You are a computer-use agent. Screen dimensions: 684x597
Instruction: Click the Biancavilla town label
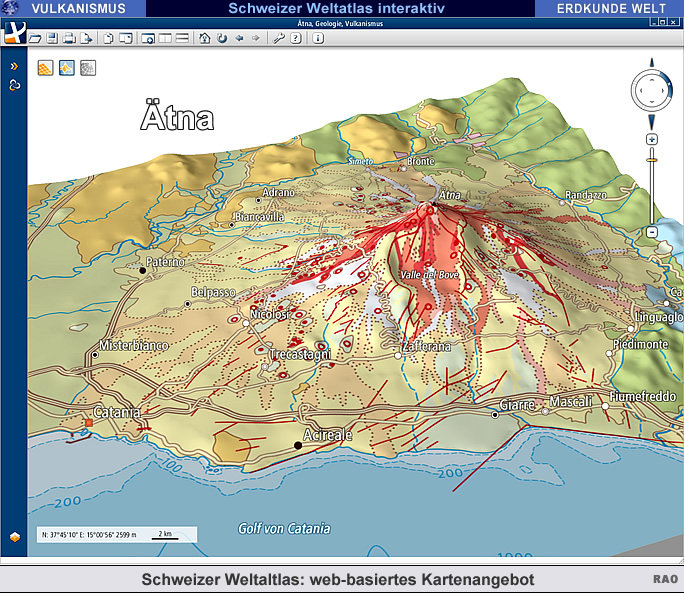coord(260,217)
